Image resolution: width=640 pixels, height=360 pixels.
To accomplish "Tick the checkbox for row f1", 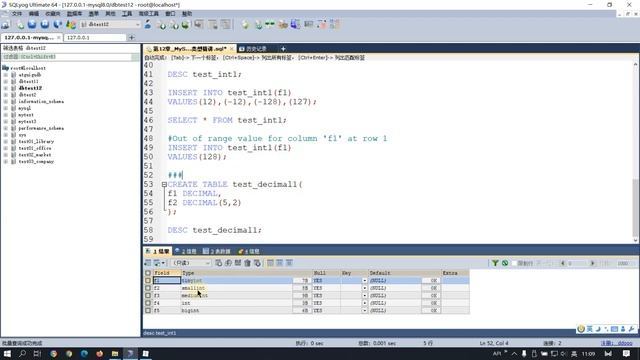I will coord(148,280).
